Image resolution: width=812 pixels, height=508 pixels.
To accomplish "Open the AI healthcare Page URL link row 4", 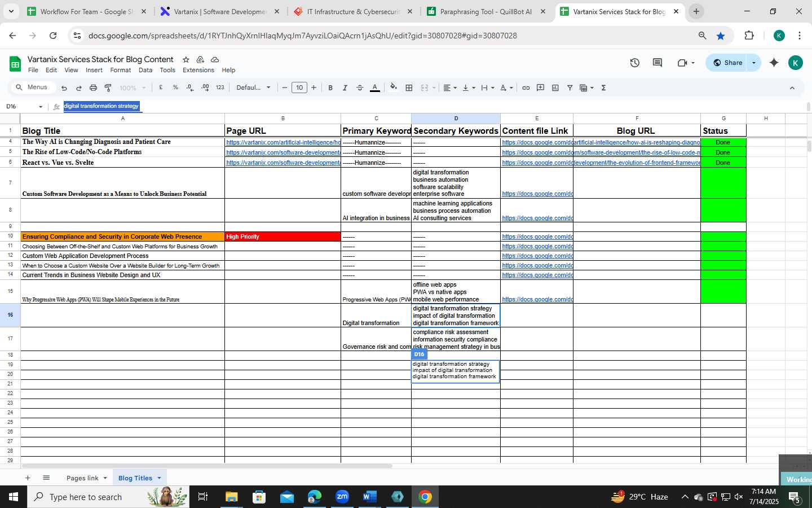I will click(x=283, y=142).
